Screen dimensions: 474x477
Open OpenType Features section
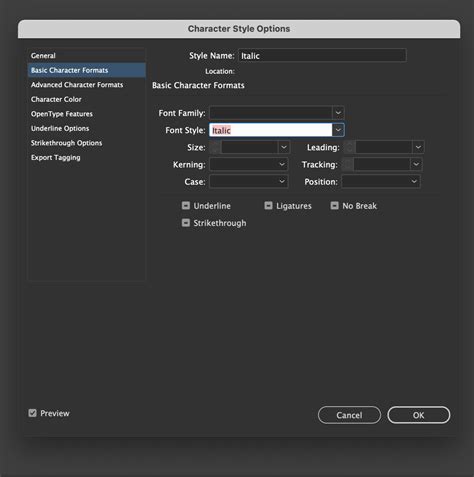tap(86, 114)
